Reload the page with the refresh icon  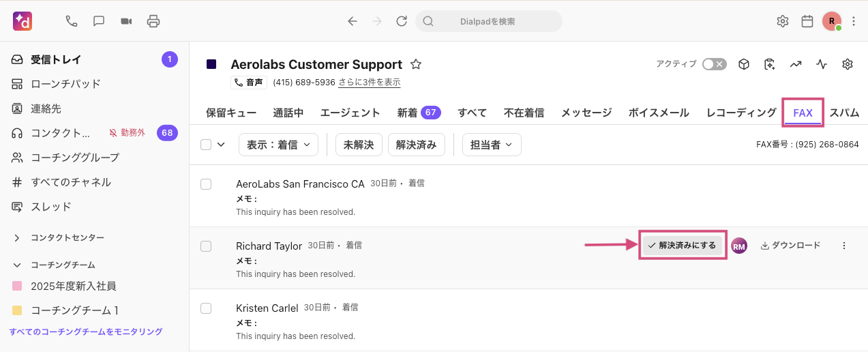[402, 21]
